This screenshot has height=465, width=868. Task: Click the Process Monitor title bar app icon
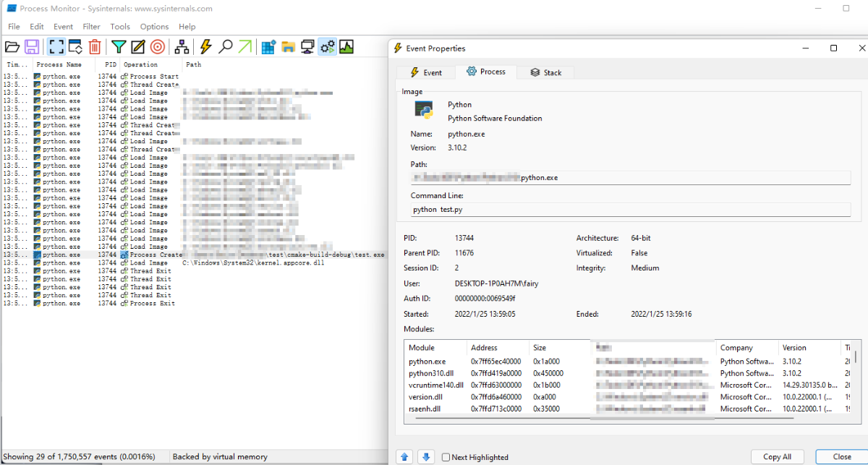(12, 9)
